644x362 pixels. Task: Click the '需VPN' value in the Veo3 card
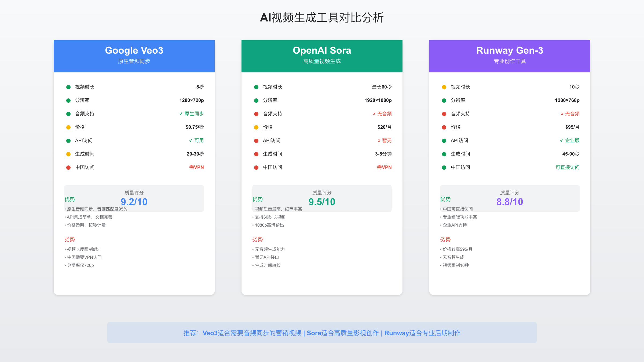click(x=196, y=167)
